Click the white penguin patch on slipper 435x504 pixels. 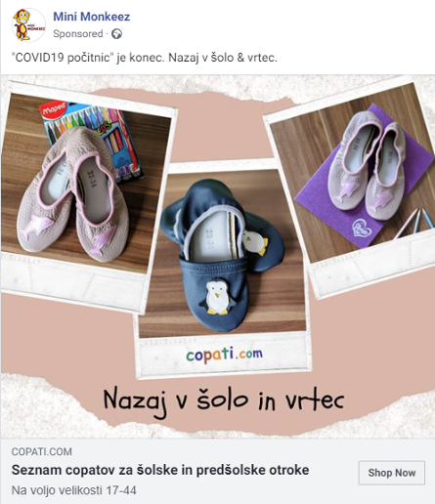(218, 298)
